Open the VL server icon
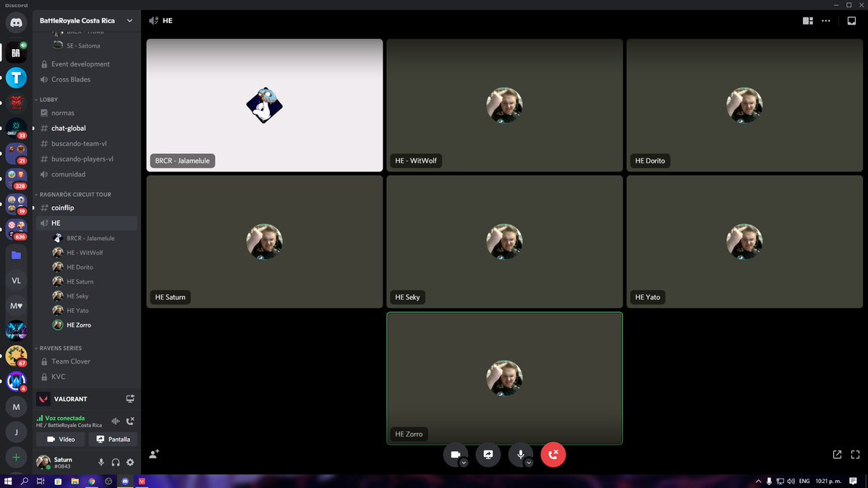868x488 pixels. 16,280
